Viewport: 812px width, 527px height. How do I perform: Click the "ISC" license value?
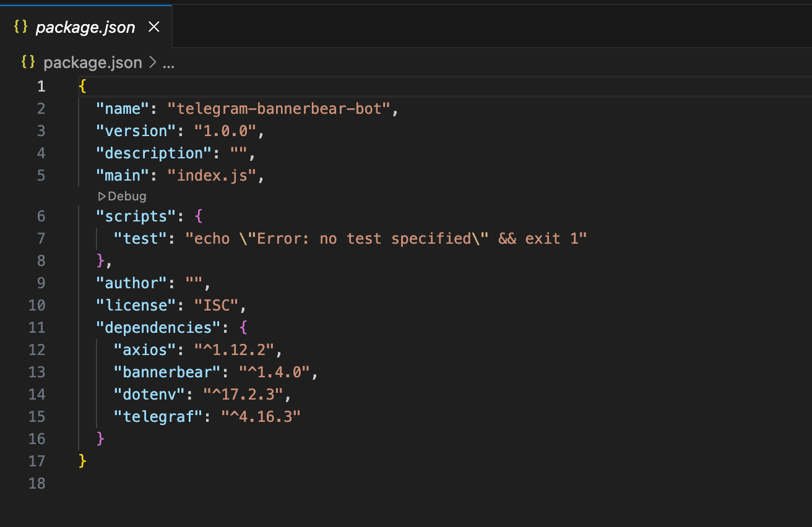point(217,306)
